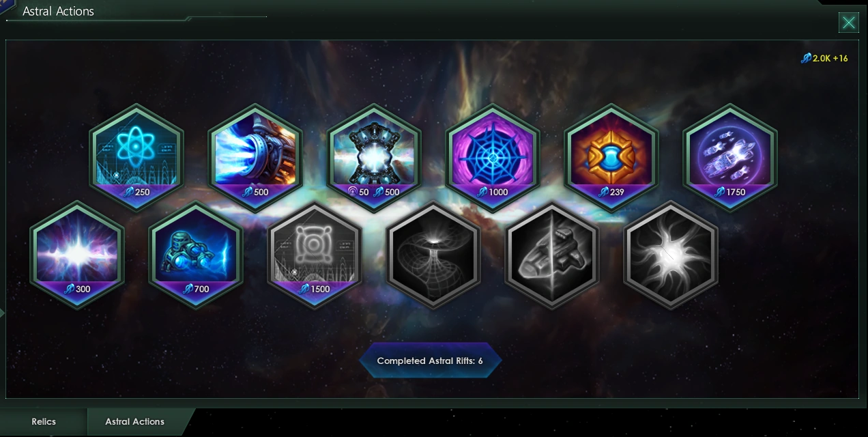The width and height of the screenshot is (868, 437).
Task: Click the Astral Actions window title
Action: [x=58, y=11]
